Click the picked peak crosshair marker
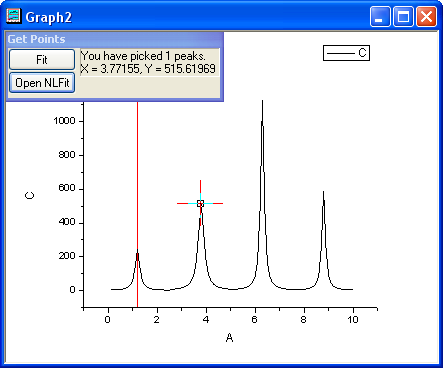The width and height of the screenshot is (443, 368). [x=200, y=203]
